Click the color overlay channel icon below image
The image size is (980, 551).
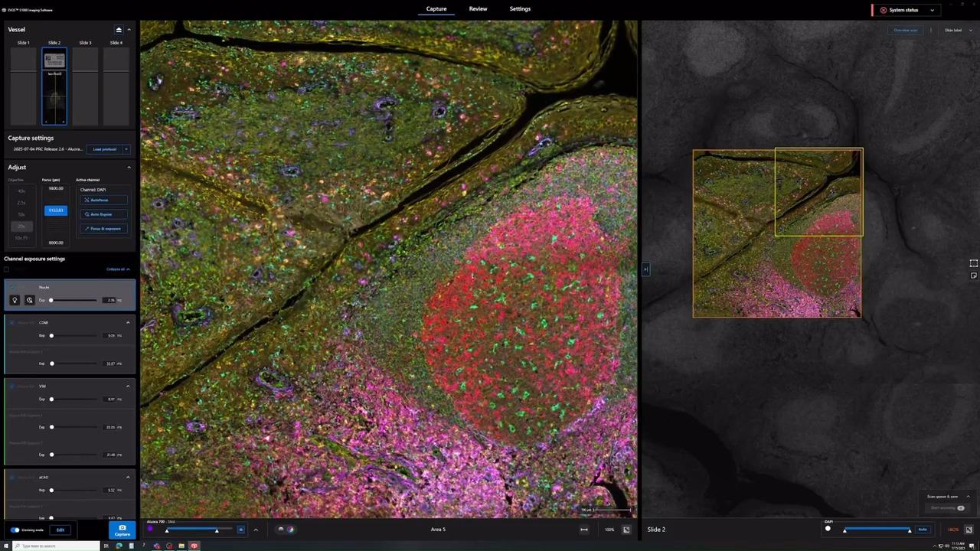[x=290, y=530]
